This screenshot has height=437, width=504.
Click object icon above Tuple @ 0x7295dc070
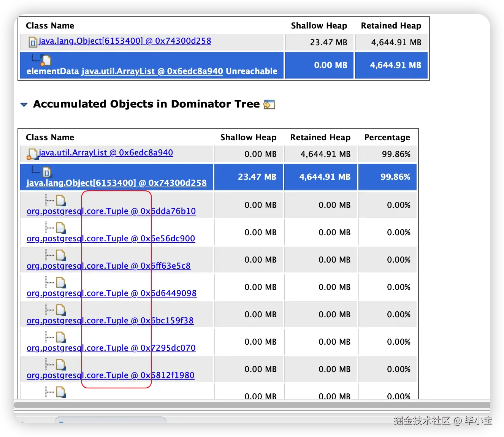tap(61, 337)
